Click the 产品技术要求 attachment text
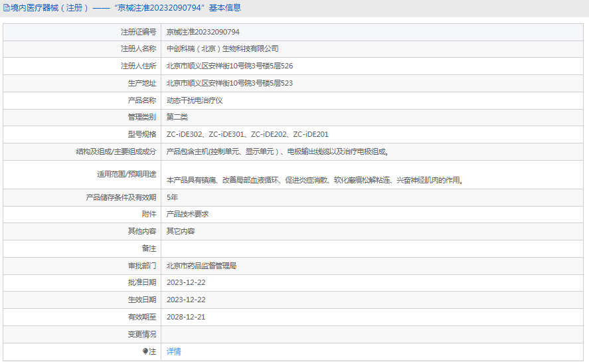Image resolution: width=589 pixels, height=364 pixels. 187,214
